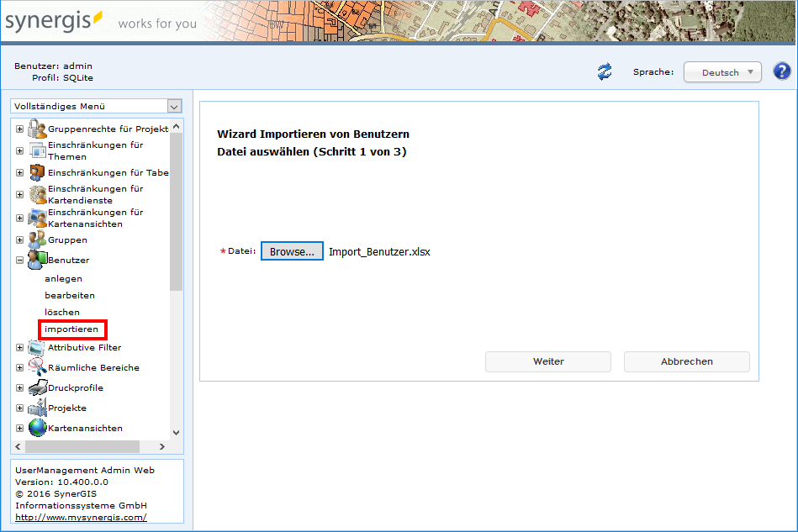The height and width of the screenshot is (532, 798).
Task: Click the Kartenansichten globe icon
Action: point(37,428)
